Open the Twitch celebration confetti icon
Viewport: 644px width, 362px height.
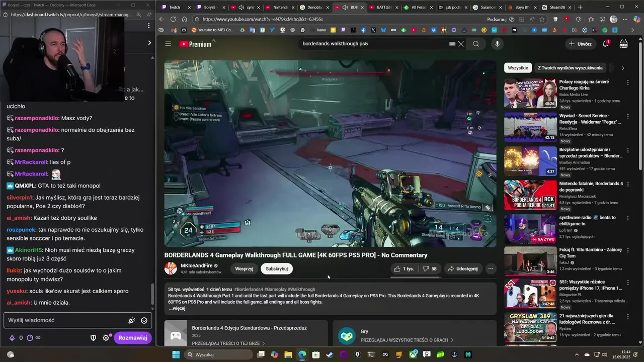[131, 320]
